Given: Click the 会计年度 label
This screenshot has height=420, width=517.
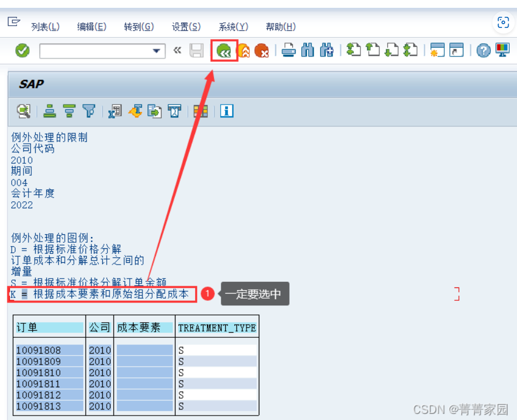Looking at the screenshot, I should coord(32,194).
